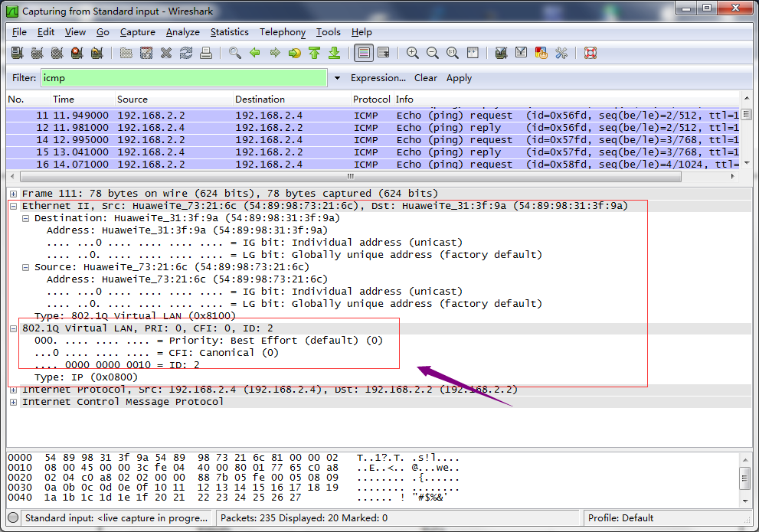Restart the running live capture icon
759x532 pixels.
click(x=97, y=53)
